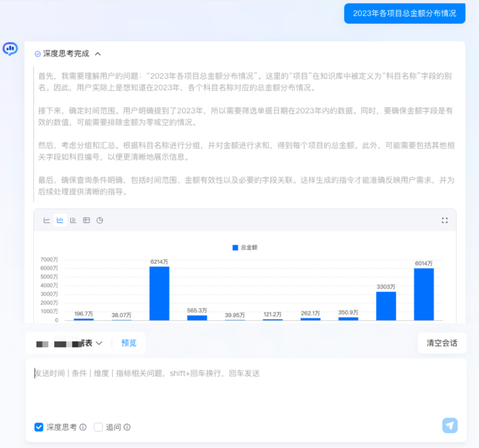
Task: Click the paragraph starting with 然后
Action: [x=246, y=151]
